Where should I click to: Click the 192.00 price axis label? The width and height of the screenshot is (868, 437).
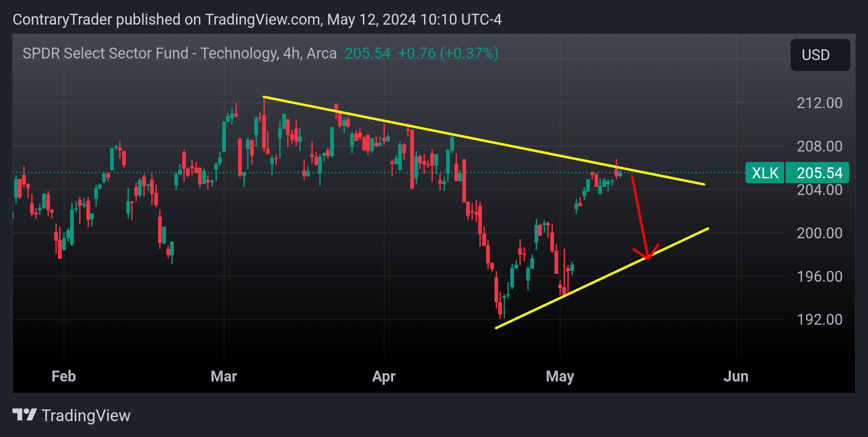[820, 319]
